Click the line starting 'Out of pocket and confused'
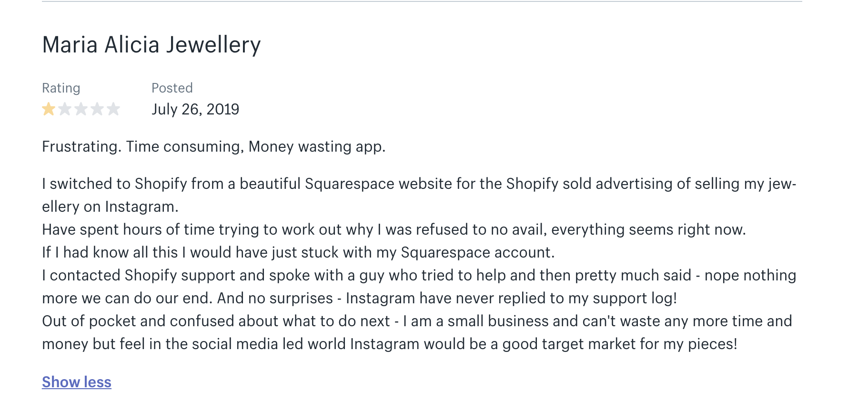 (417, 321)
